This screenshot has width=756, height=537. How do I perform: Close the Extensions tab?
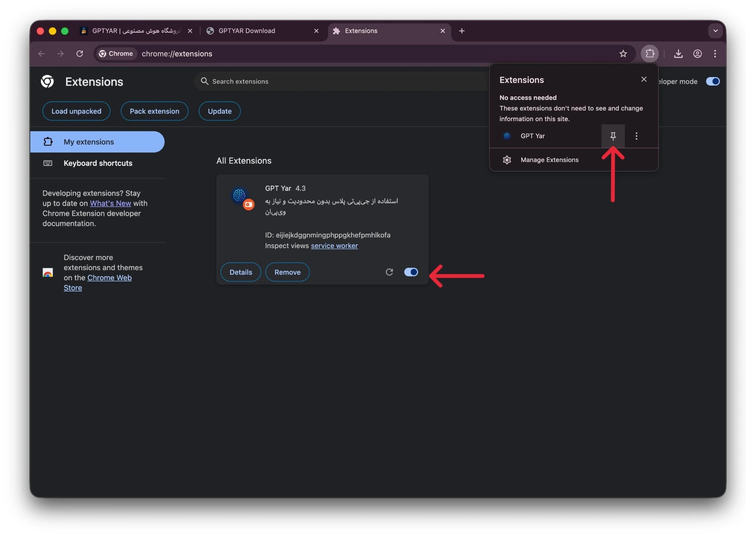click(x=443, y=31)
